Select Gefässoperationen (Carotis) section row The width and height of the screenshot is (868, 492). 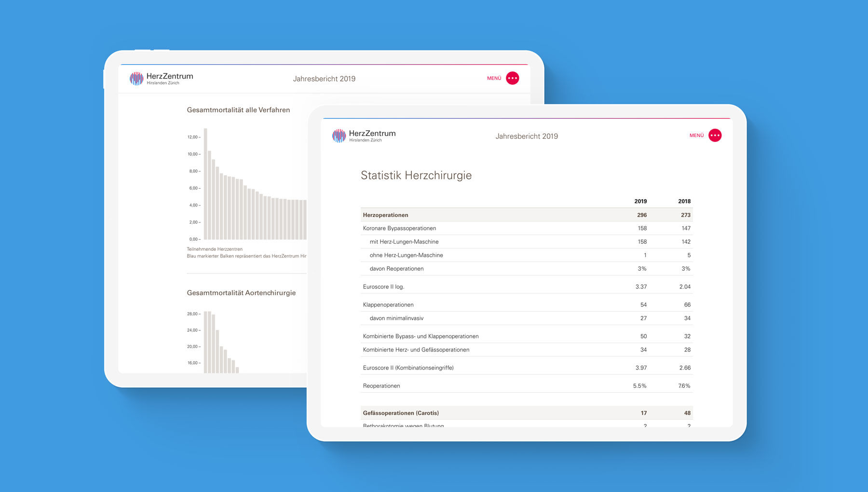click(x=527, y=413)
